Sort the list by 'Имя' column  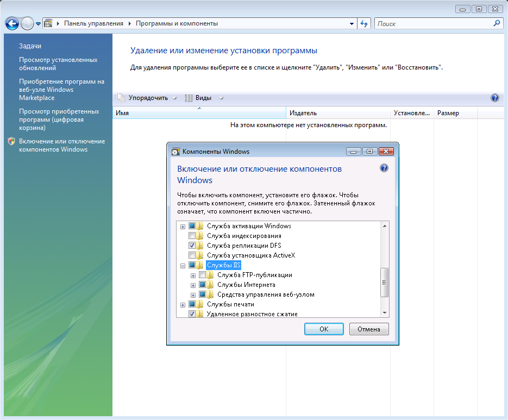coord(199,113)
